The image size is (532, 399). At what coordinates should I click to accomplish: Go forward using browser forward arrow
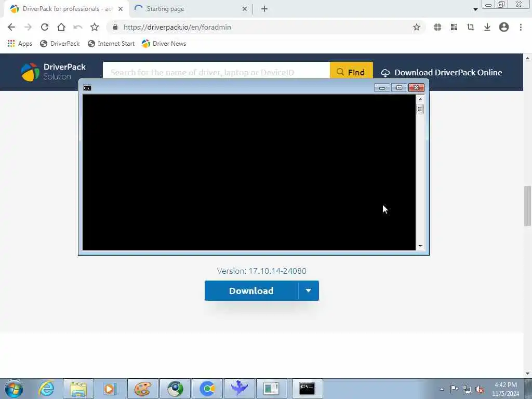pyautogui.click(x=28, y=27)
